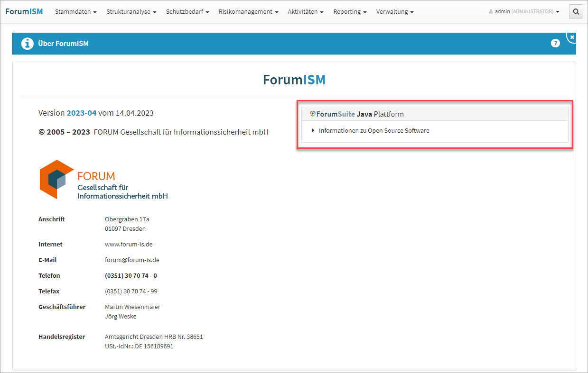Click the 2023-04 version number
This screenshot has width=588, height=373.
(x=81, y=113)
